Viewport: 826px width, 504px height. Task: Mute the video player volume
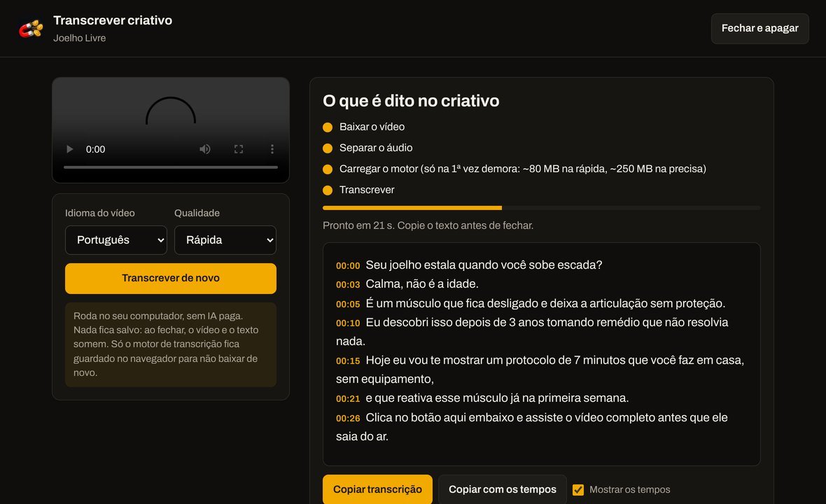click(x=205, y=149)
